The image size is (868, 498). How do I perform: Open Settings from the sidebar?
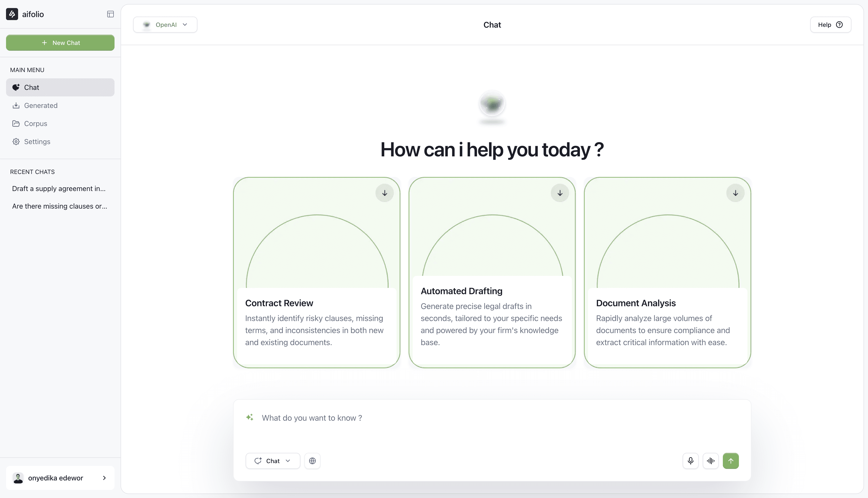pyautogui.click(x=37, y=142)
